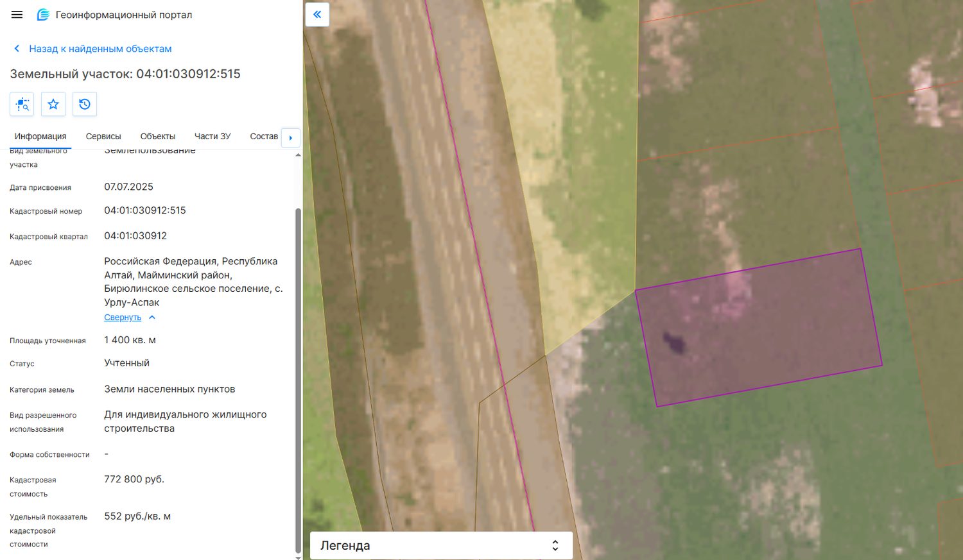
Task: Click the Геоинформационный портал logo icon
Action: [43, 15]
